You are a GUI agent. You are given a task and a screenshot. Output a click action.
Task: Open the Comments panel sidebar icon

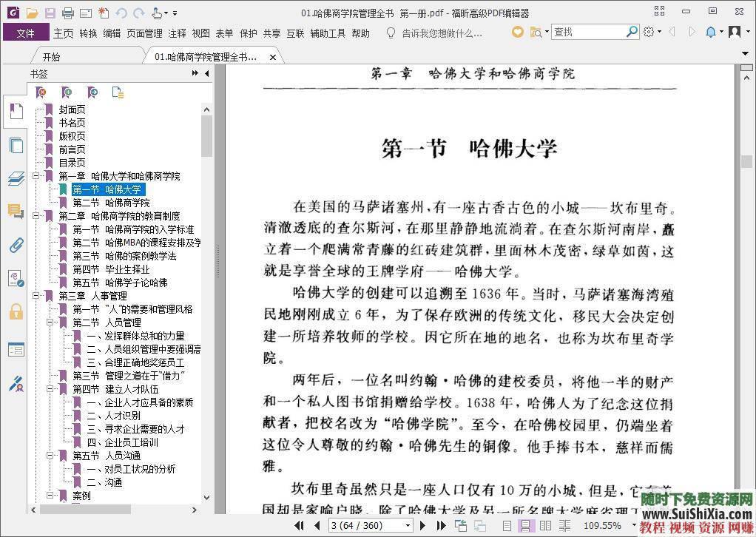tap(16, 211)
